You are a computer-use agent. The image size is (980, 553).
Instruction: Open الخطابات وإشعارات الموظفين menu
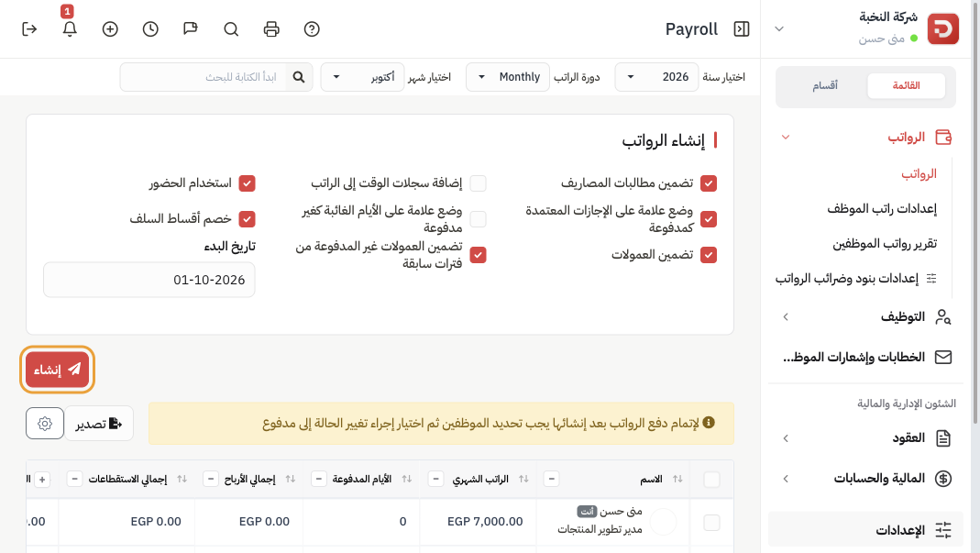(x=866, y=357)
